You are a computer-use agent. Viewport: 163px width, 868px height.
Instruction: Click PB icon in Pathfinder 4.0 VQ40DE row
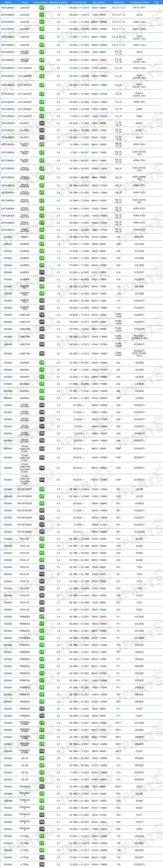point(42,503)
